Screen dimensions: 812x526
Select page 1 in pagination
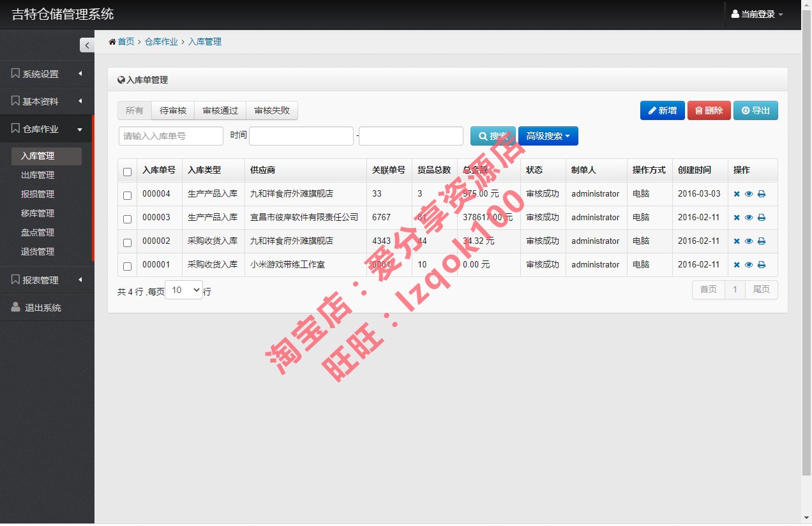735,290
